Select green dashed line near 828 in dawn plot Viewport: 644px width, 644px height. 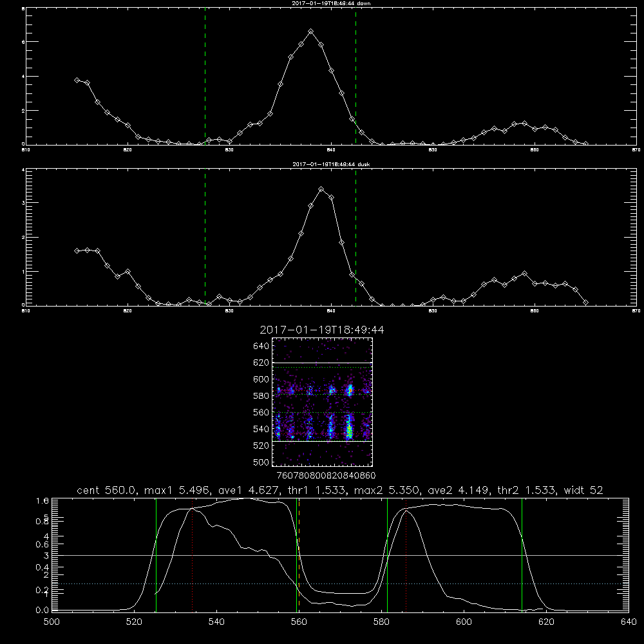[205, 78]
